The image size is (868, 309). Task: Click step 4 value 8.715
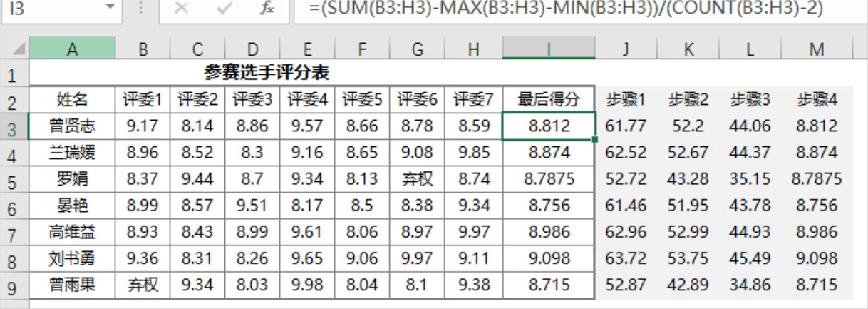817,285
